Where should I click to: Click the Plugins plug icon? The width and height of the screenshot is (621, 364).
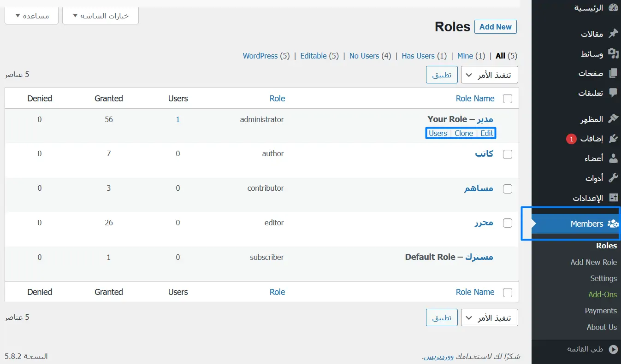(x=613, y=139)
